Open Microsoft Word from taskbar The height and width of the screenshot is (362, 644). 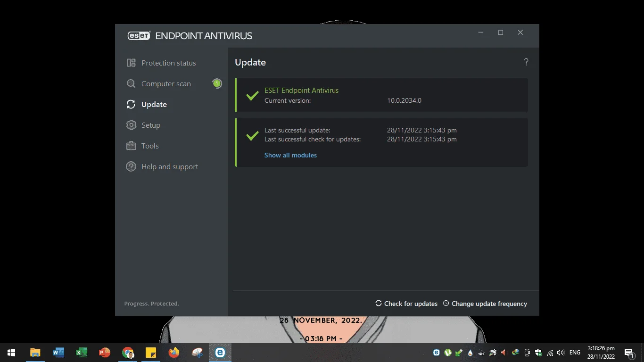point(58,353)
